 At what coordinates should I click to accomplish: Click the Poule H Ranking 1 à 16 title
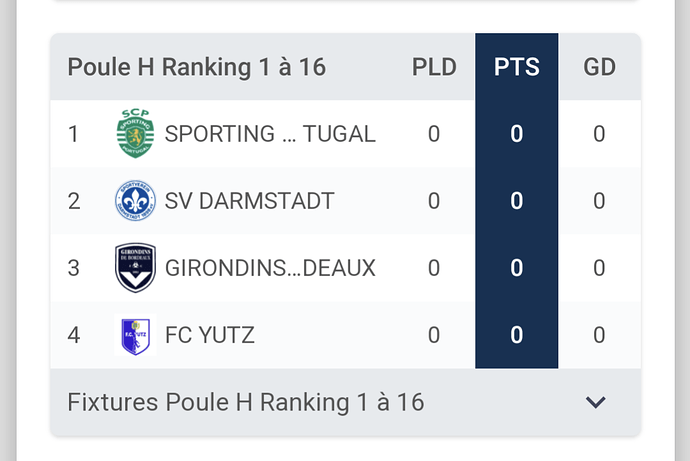pos(197,67)
